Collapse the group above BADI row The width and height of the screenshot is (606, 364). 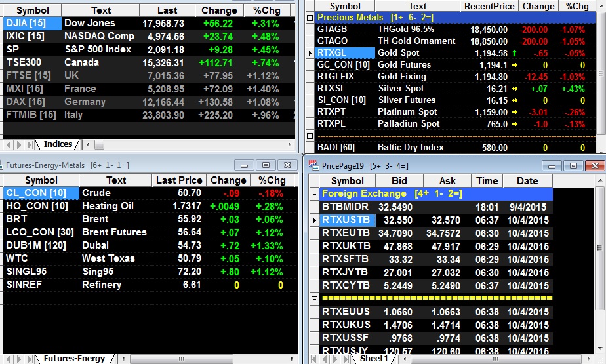310,136
